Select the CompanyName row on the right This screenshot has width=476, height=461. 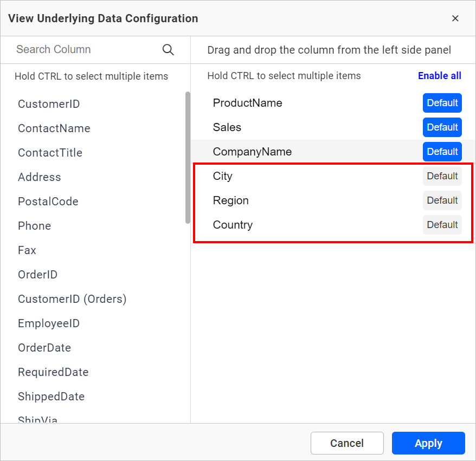(x=252, y=152)
